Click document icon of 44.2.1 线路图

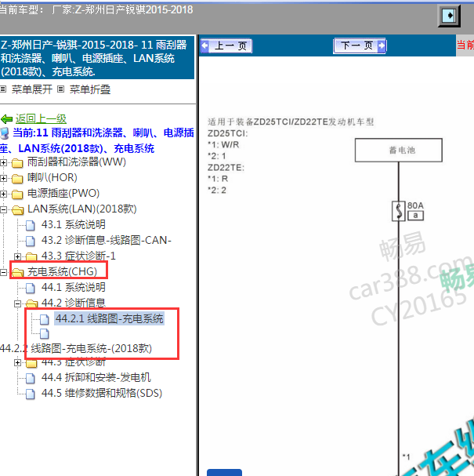pos(45,320)
